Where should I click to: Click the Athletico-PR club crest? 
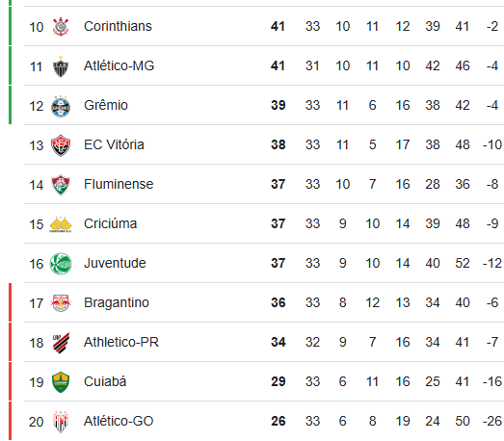(61, 343)
